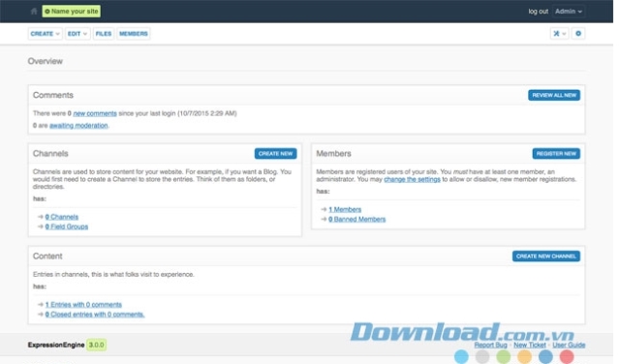
Task: Open the Report Bug footer link
Action: click(490, 345)
